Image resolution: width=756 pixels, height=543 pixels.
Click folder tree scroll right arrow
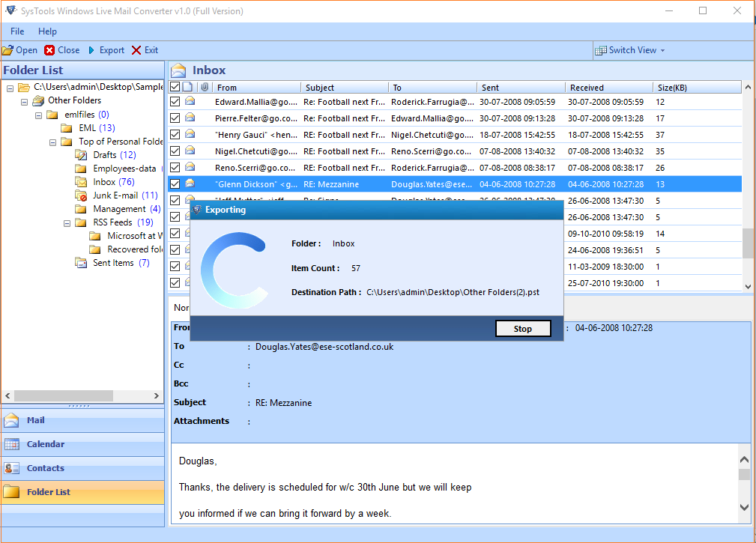pyautogui.click(x=157, y=395)
